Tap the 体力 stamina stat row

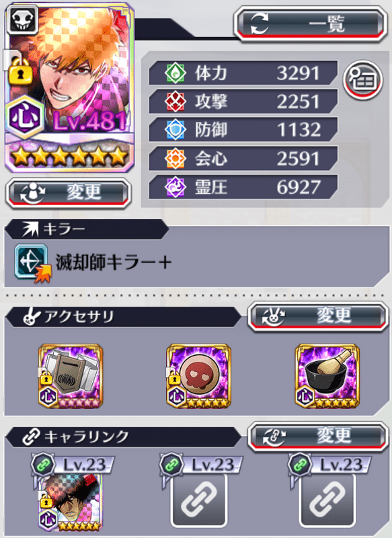[243, 73]
